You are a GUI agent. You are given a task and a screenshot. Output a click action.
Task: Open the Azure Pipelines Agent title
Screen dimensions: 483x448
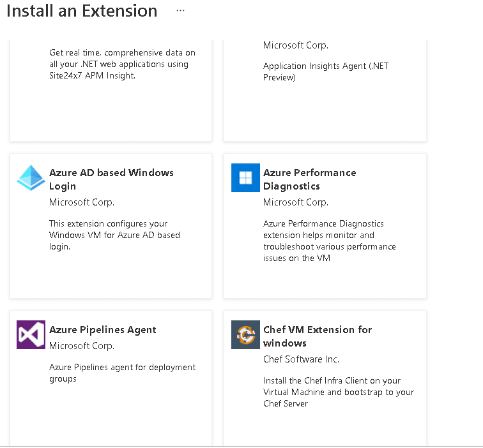tap(103, 330)
